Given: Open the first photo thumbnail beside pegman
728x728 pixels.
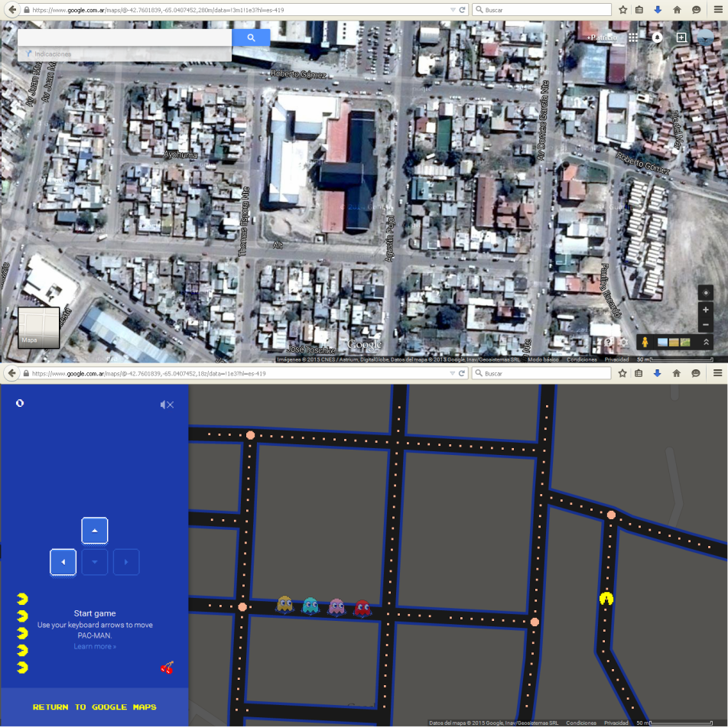Looking at the screenshot, I should pyautogui.click(x=662, y=343).
